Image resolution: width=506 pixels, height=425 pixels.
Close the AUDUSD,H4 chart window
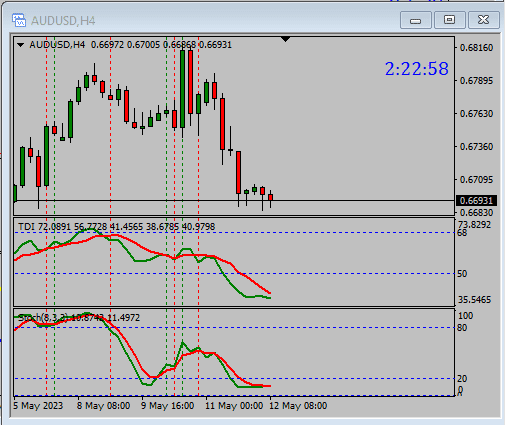(x=484, y=20)
